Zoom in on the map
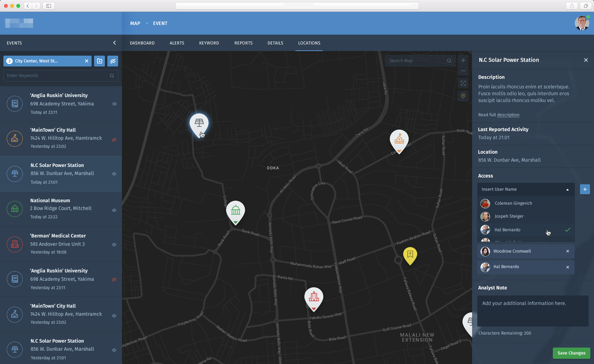594x364 pixels. tap(463, 60)
